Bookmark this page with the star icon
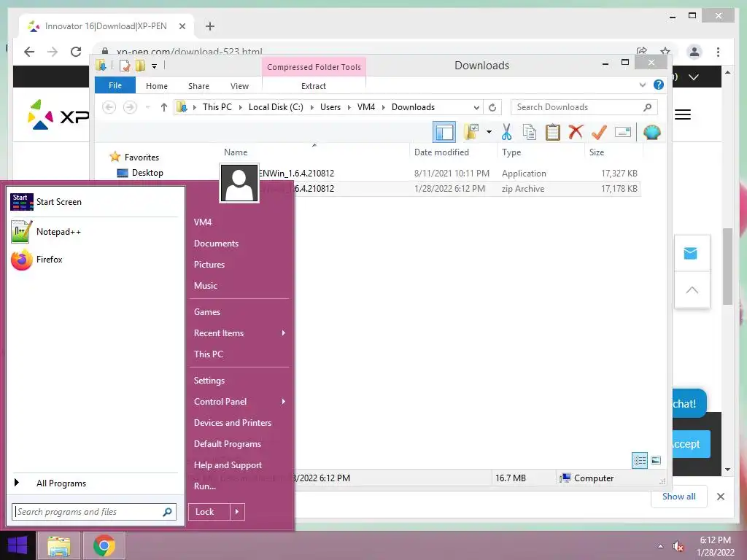Image resolution: width=747 pixels, height=560 pixels. (x=665, y=52)
